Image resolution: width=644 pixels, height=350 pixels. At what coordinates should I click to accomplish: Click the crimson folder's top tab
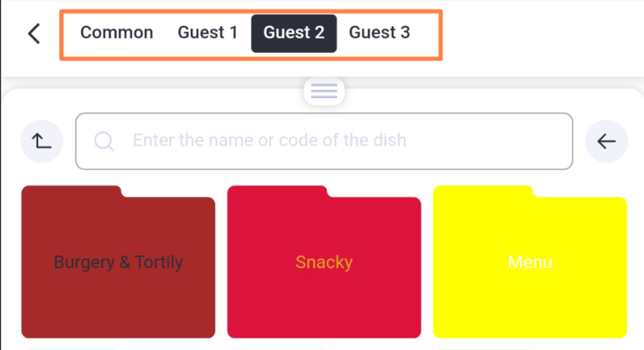[278, 192]
